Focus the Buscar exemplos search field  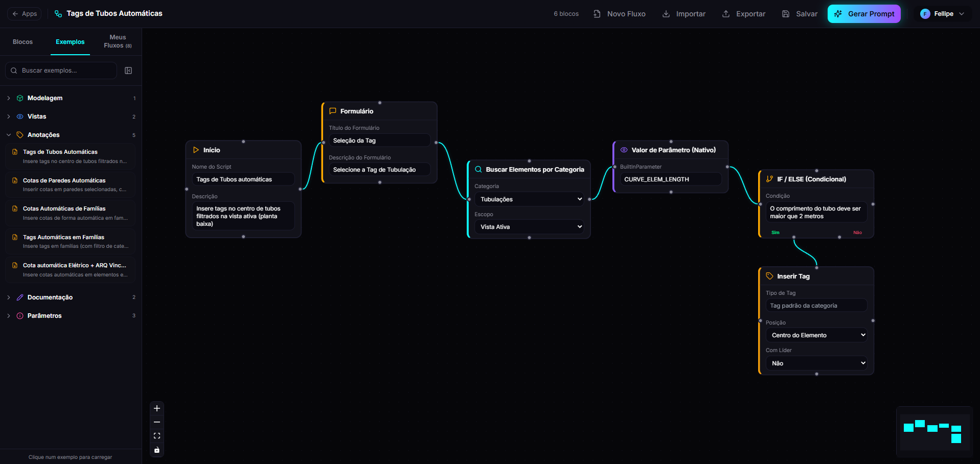pyautogui.click(x=61, y=71)
